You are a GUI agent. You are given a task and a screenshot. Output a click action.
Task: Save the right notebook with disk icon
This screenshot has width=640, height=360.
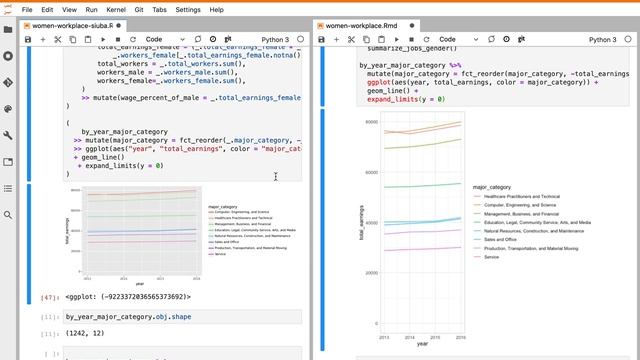pyautogui.click(x=321, y=40)
